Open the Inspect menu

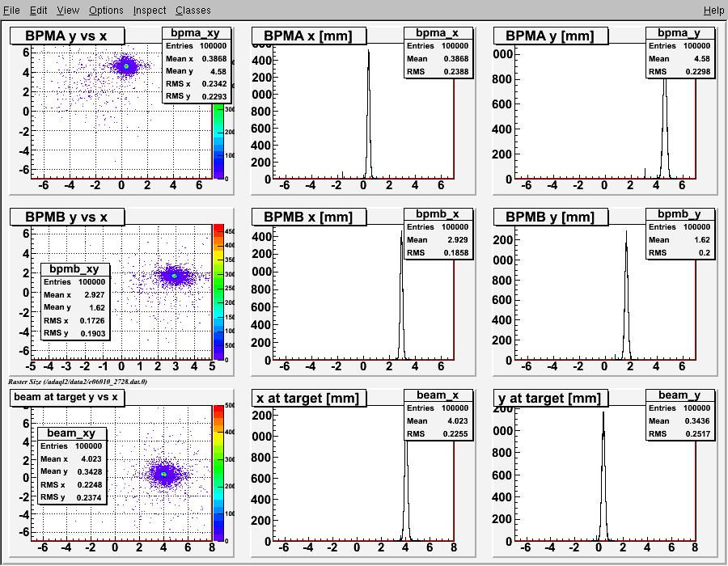coord(149,11)
